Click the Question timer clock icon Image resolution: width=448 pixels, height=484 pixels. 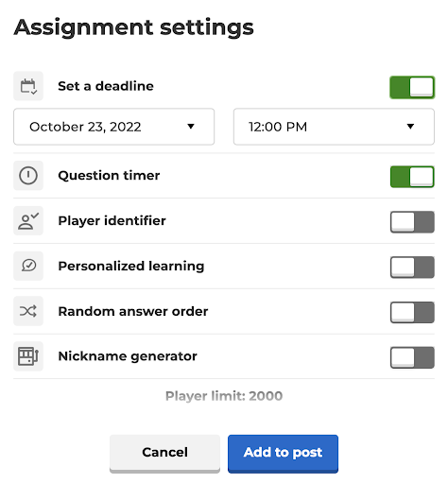28,176
